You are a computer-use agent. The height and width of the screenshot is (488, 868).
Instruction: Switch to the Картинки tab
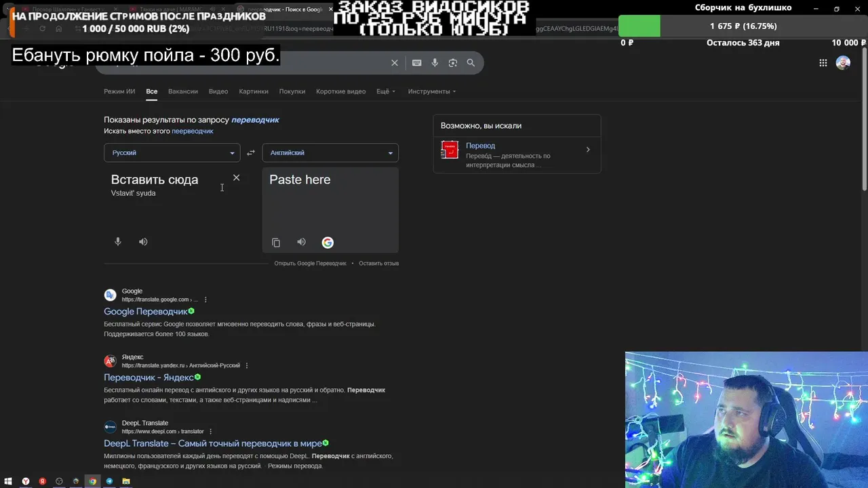[254, 91]
